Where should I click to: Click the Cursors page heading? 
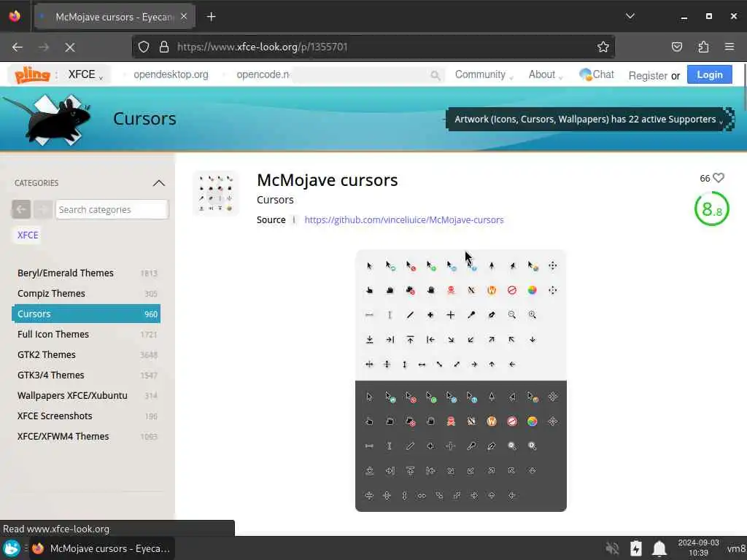coord(145,119)
